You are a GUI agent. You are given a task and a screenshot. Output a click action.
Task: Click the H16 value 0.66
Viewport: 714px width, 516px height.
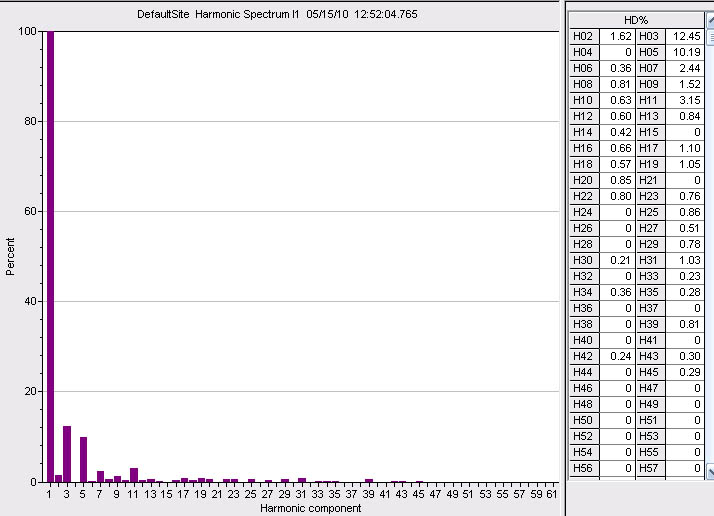(617, 148)
